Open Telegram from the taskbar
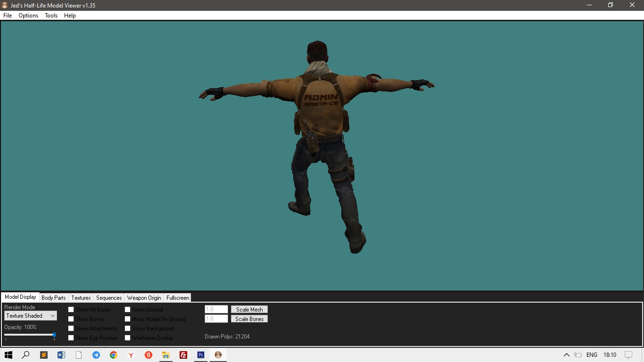The height and width of the screenshot is (362, 644). click(x=96, y=355)
